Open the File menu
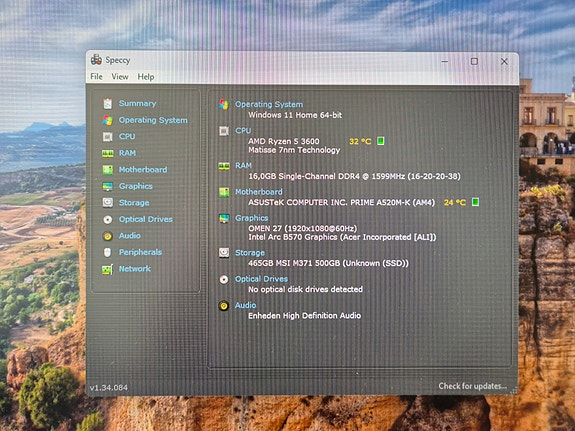 coord(96,76)
